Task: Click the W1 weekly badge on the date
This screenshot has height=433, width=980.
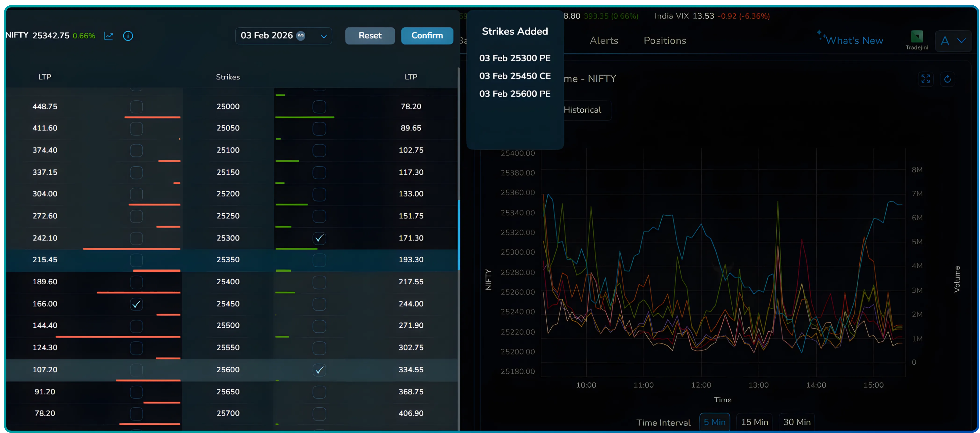Action: tap(301, 35)
